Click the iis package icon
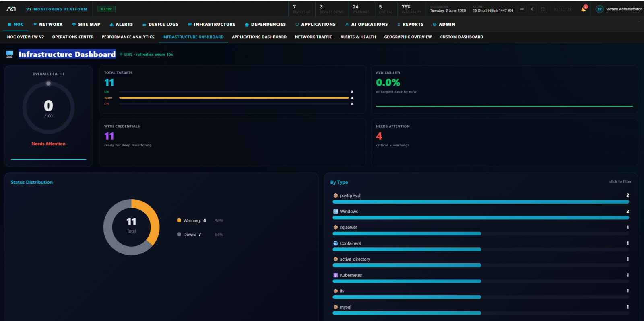 (x=336, y=291)
